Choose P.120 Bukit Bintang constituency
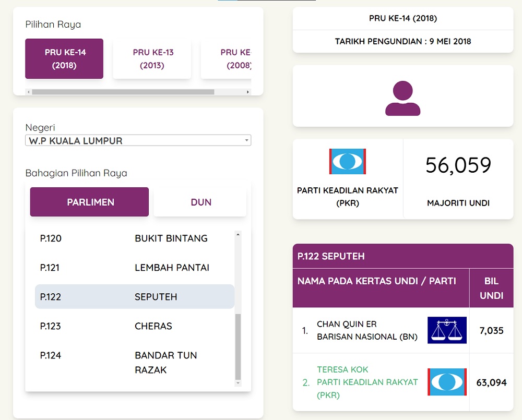This screenshot has height=420, width=522. tap(135, 238)
